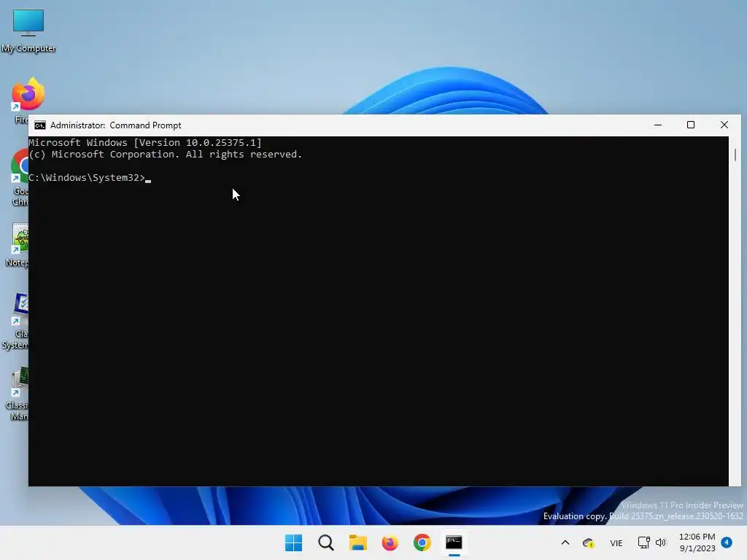The image size is (747, 560).
Task: Select the Notepad++ desktop shortcut
Action: click(18, 245)
